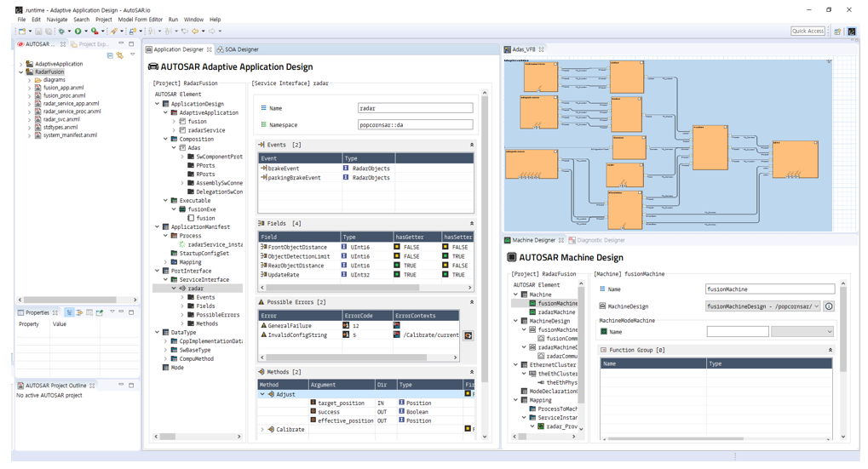Click Pin to Selection icon in Properties
The image size is (868, 469).
[100, 312]
